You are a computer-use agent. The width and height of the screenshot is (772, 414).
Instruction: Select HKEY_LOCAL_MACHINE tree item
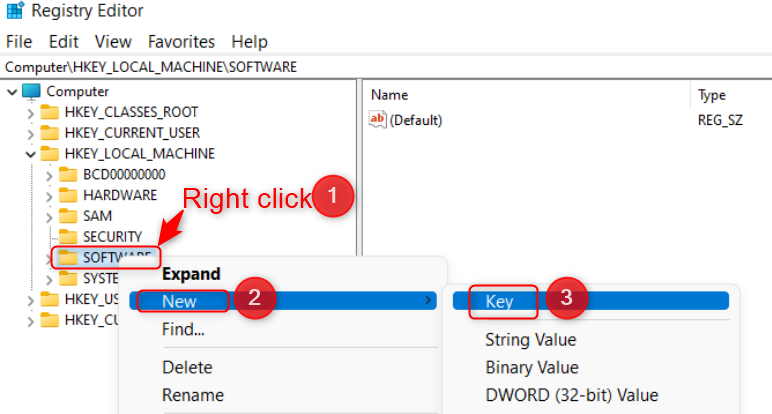140,154
